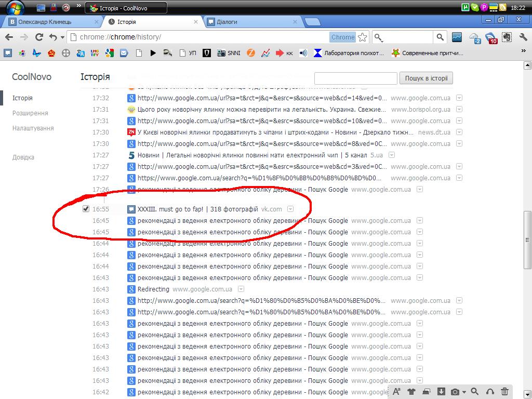Open the cloud extension with badge 2
Screen dimensions: 532x399
(475, 37)
